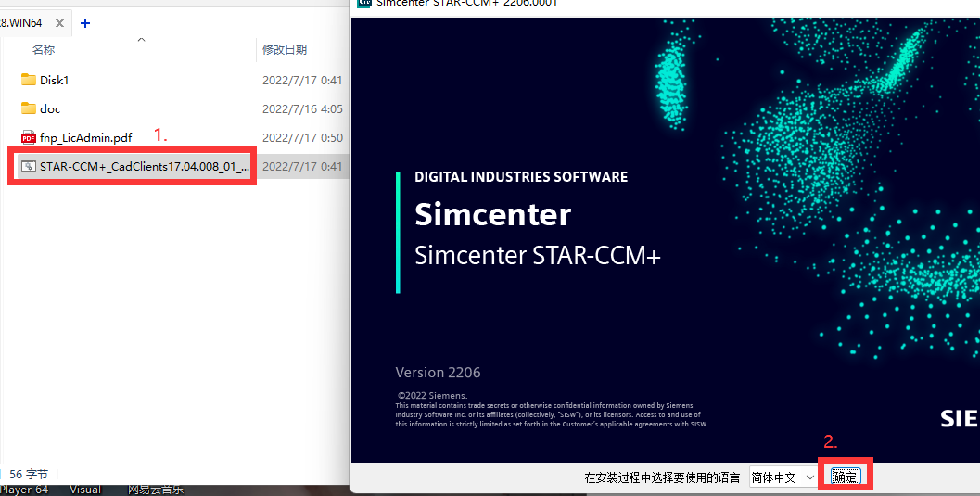Sort files by 名称 column header

pyautogui.click(x=44, y=49)
